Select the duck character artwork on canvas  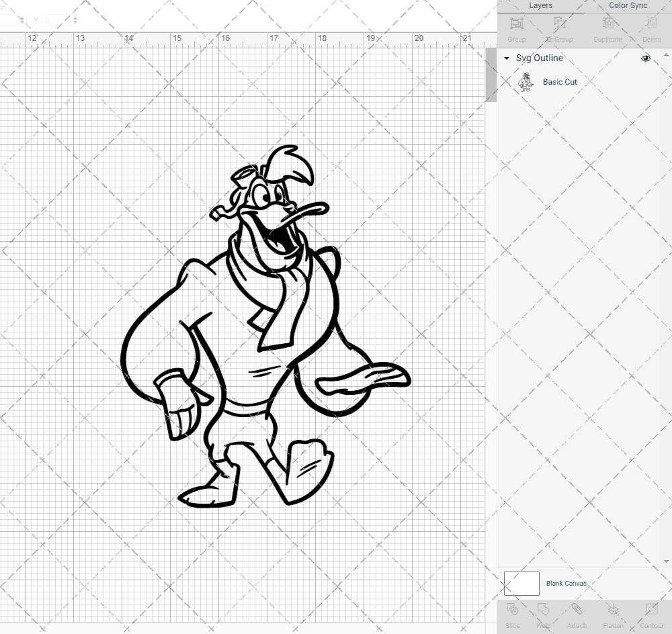[x=265, y=327]
